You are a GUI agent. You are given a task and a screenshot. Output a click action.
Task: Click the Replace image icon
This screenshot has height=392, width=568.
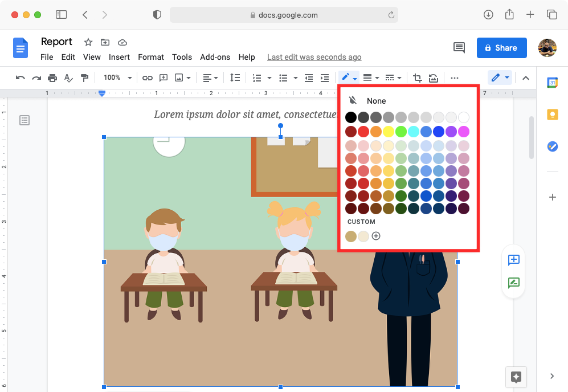click(433, 77)
